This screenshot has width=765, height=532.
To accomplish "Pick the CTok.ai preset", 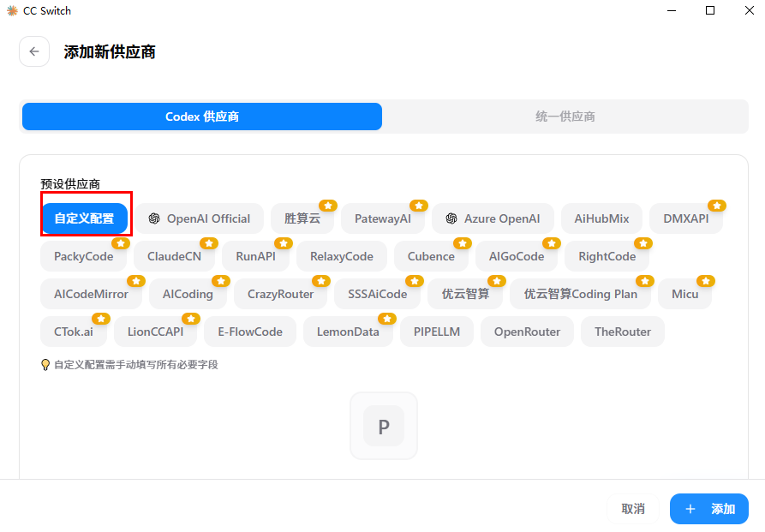I will coord(74,332).
